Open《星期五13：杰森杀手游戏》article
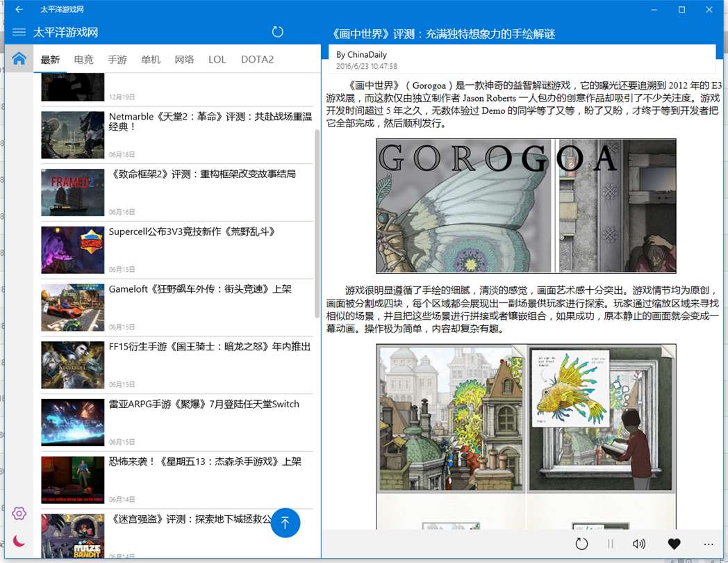 (x=177, y=480)
